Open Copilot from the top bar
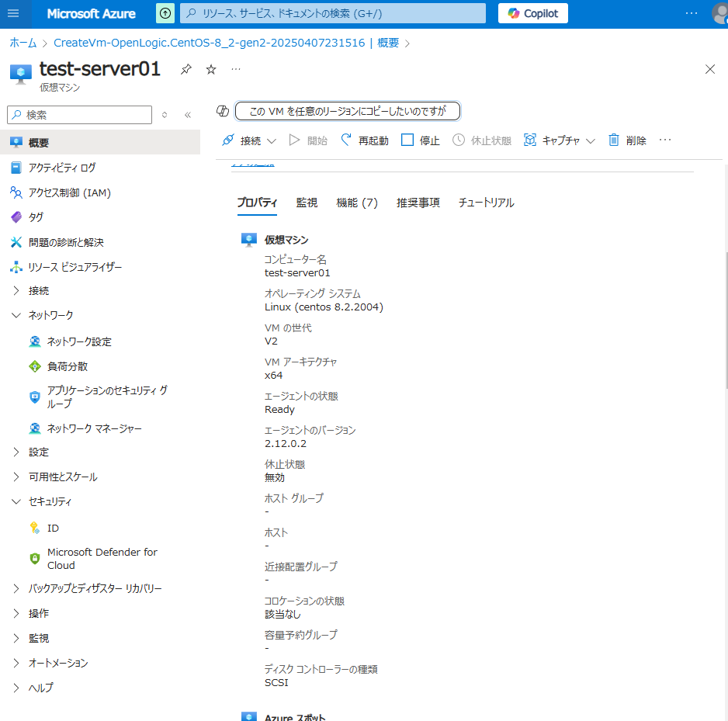Viewport: 728px width, 721px height. [x=532, y=13]
